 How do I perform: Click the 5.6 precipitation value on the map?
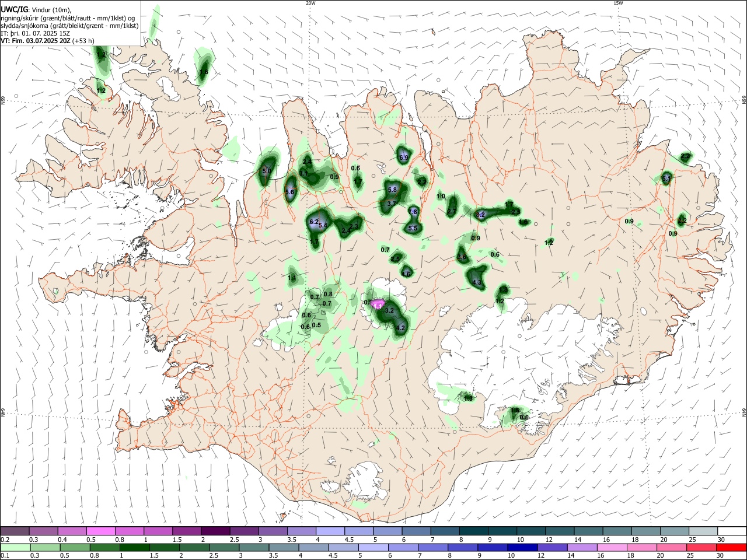coord(289,192)
